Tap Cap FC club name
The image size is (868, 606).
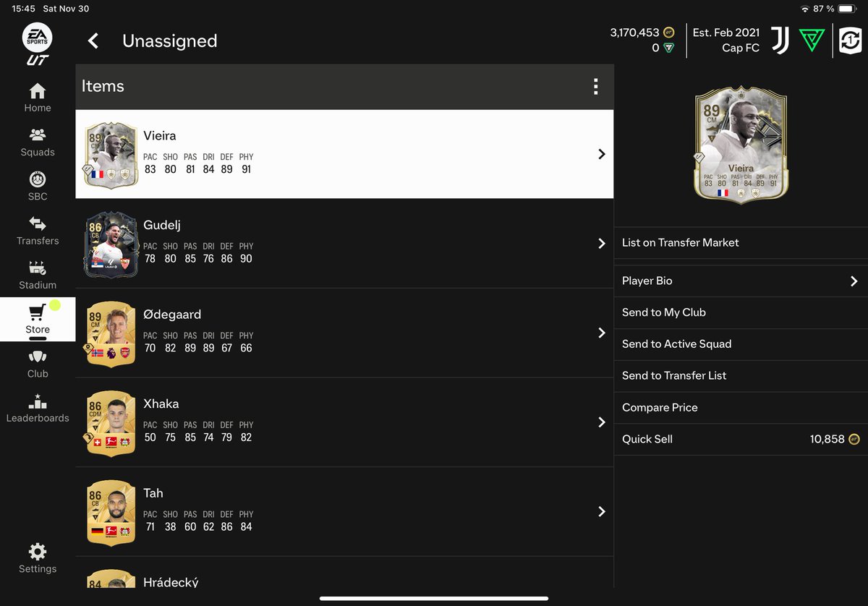coord(741,48)
